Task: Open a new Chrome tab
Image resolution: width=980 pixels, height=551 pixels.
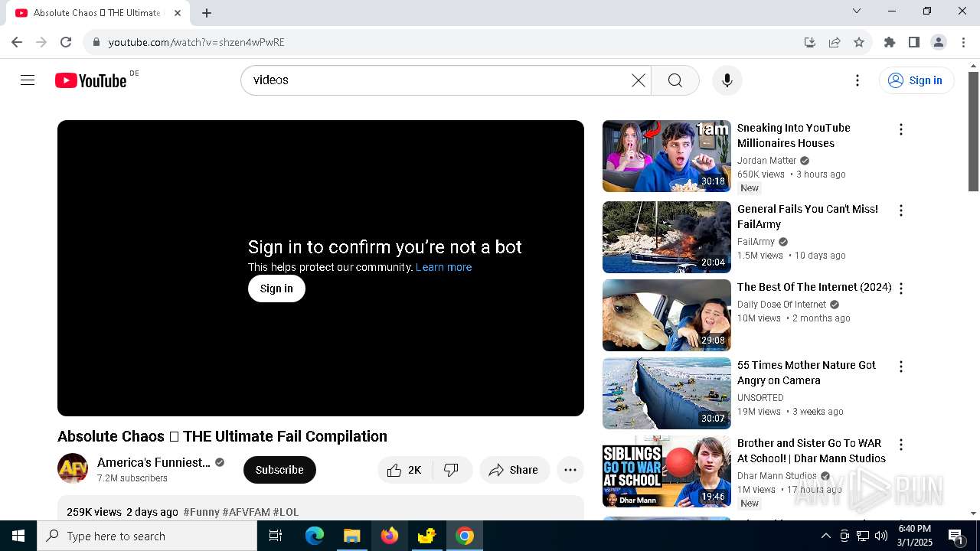Action: tap(207, 13)
